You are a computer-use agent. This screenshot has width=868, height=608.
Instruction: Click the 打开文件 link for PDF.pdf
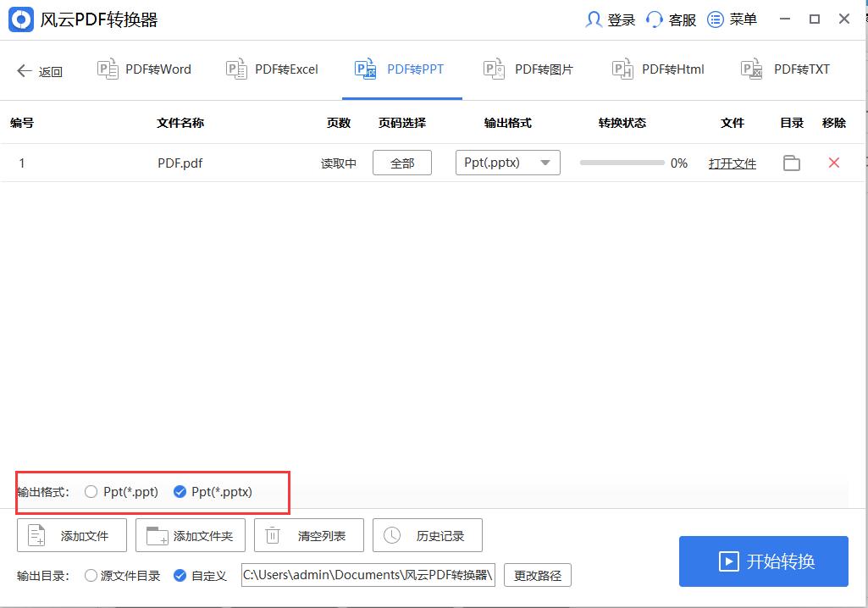pyautogui.click(x=732, y=163)
